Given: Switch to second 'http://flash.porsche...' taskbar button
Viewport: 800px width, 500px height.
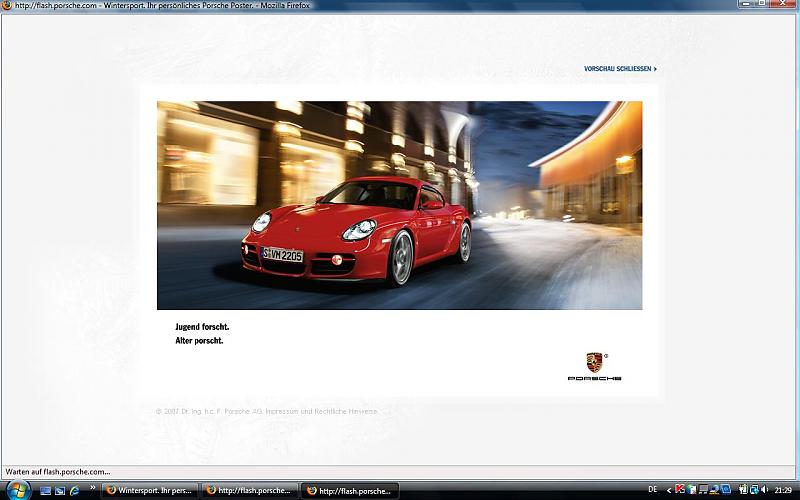Looking at the screenshot, I should (249, 491).
